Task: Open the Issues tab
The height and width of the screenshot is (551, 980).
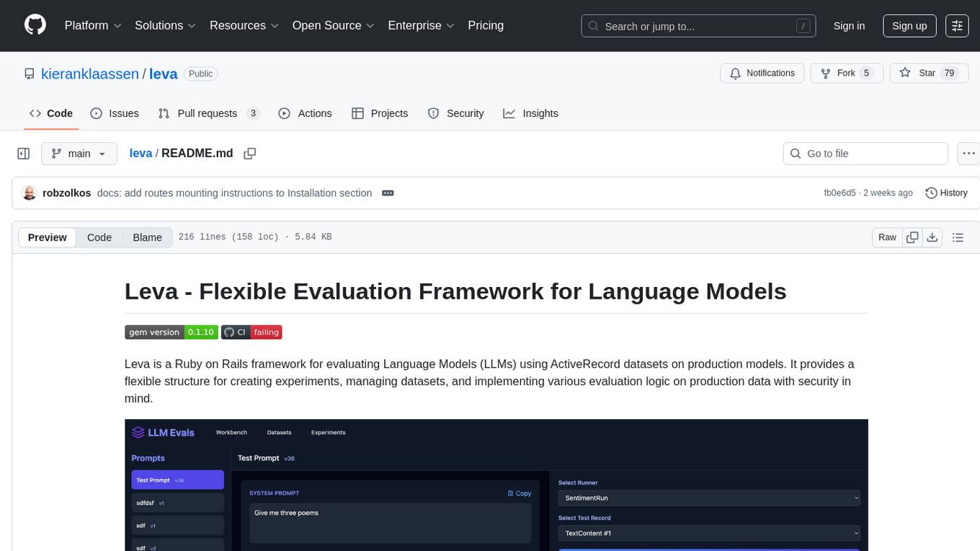Action: pyautogui.click(x=115, y=113)
